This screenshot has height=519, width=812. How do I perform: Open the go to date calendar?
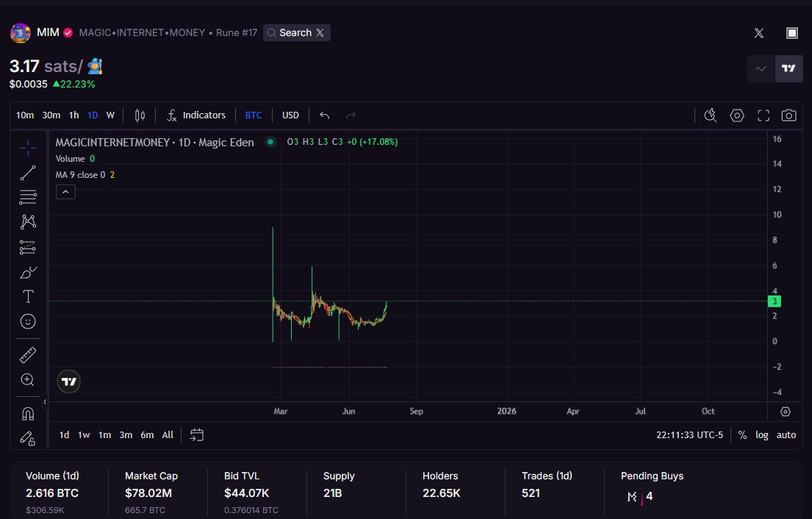tap(197, 435)
